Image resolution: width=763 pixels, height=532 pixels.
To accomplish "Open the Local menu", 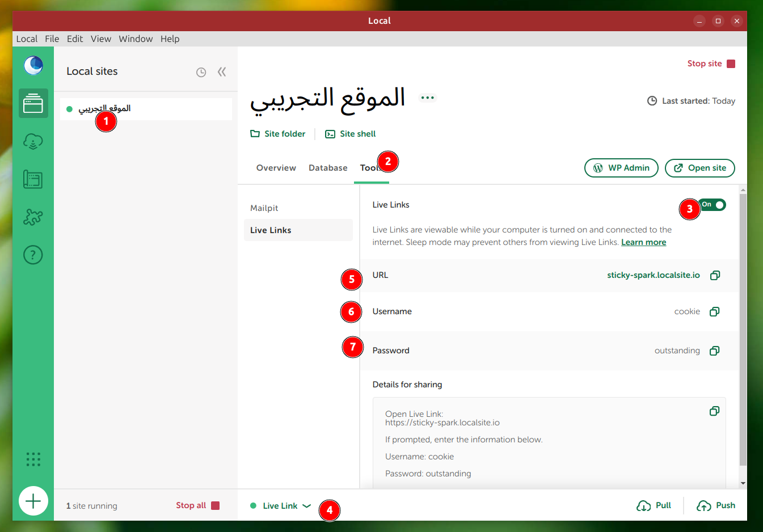I will (27, 39).
